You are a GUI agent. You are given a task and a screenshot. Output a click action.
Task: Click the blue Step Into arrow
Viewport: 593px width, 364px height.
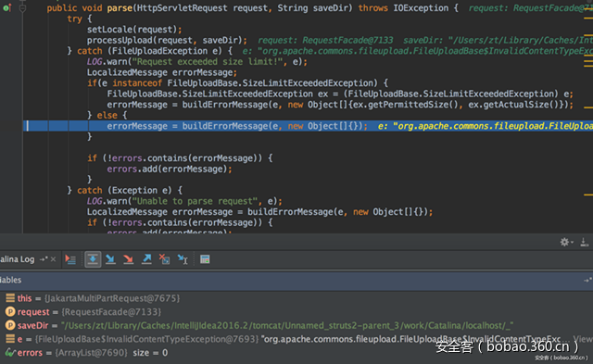tap(110, 259)
